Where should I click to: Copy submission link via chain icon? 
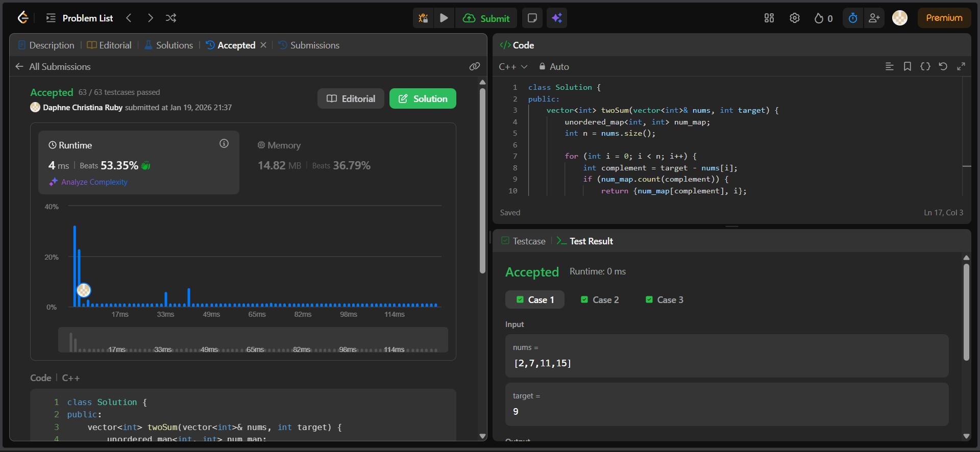pos(475,67)
